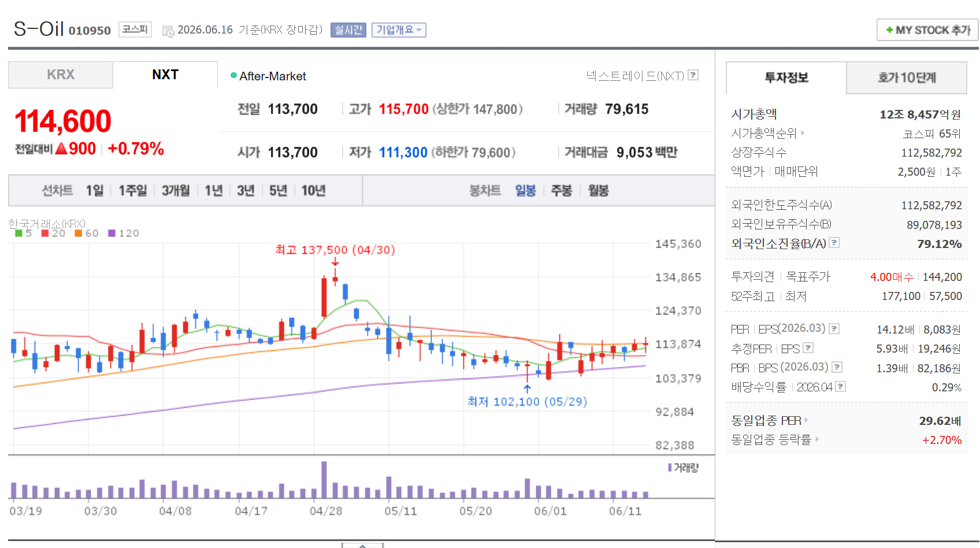Click the MY STOCK 추가 button

pyautogui.click(x=927, y=30)
